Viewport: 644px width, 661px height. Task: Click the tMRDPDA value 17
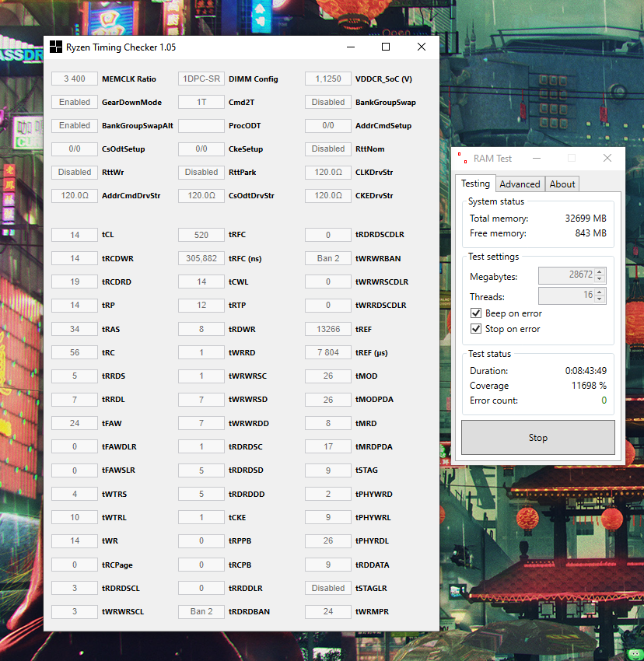tap(328, 446)
